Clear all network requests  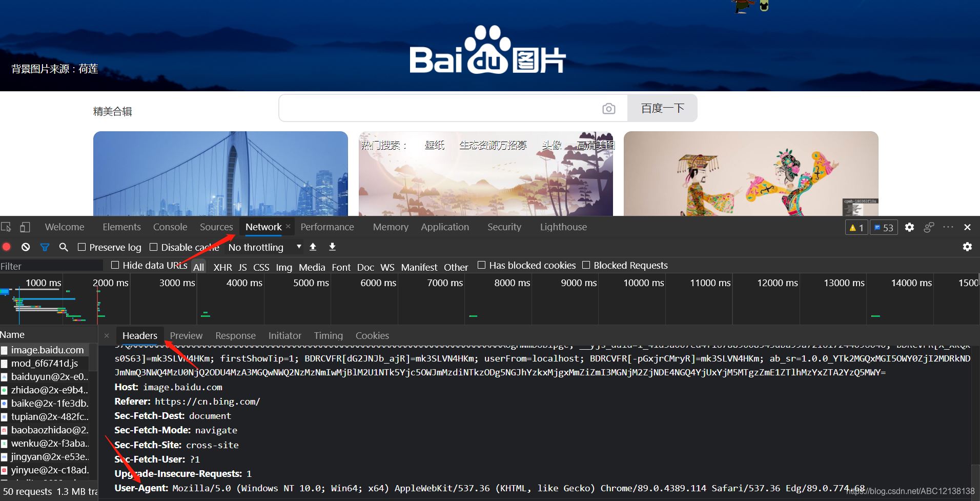point(26,247)
